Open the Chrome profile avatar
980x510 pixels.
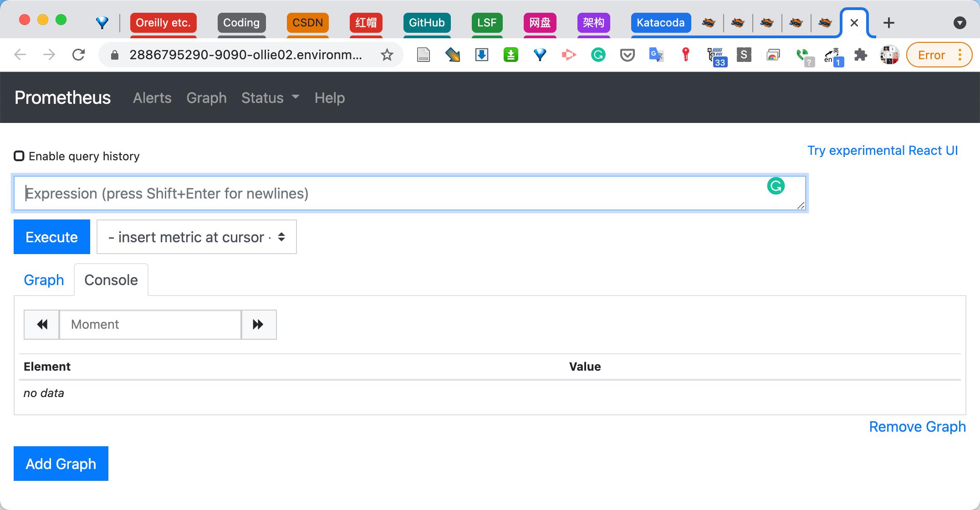pos(889,55)
